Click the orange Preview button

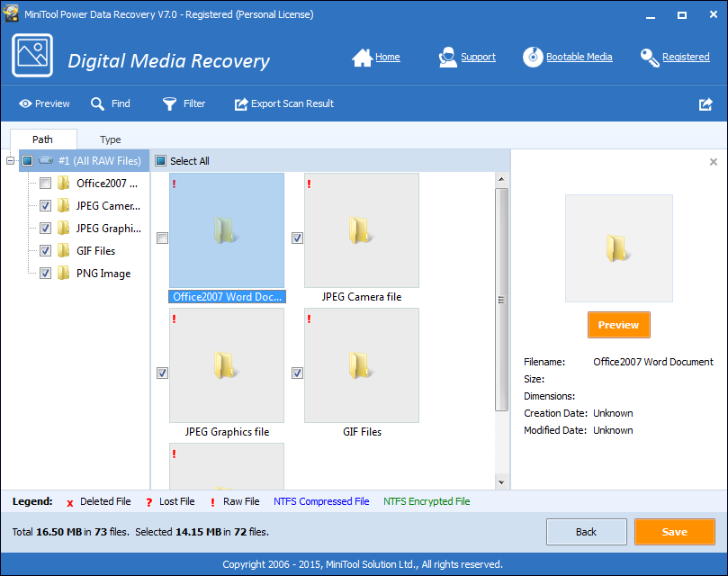[x=619, y=325]
